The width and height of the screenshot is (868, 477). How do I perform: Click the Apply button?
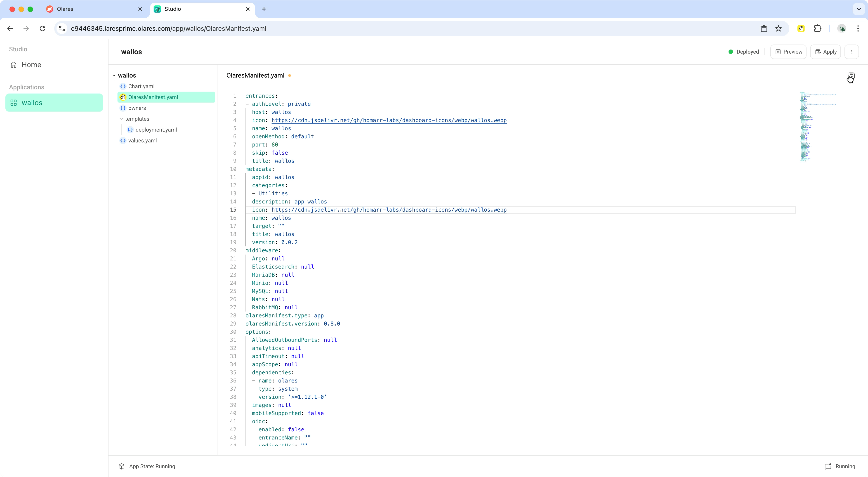coord(826,52)
